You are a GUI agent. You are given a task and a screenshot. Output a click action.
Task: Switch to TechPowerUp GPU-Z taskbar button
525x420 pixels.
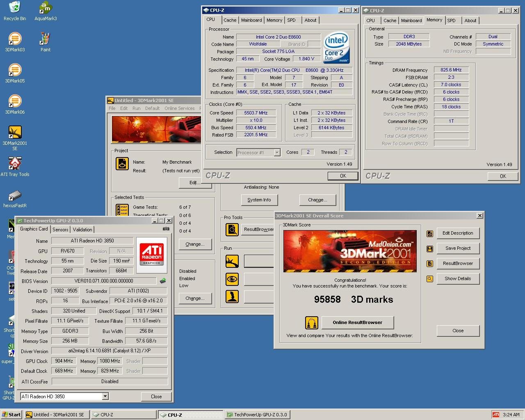click(257, 415)
